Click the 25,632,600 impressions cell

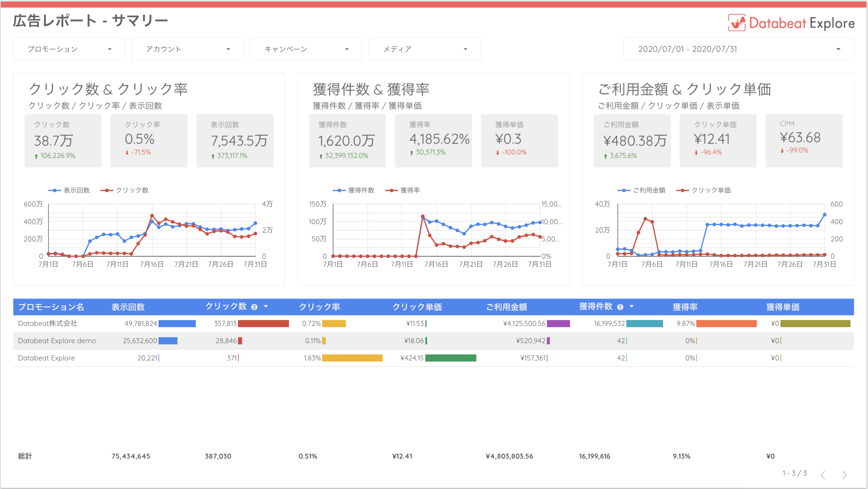[140, 341]
